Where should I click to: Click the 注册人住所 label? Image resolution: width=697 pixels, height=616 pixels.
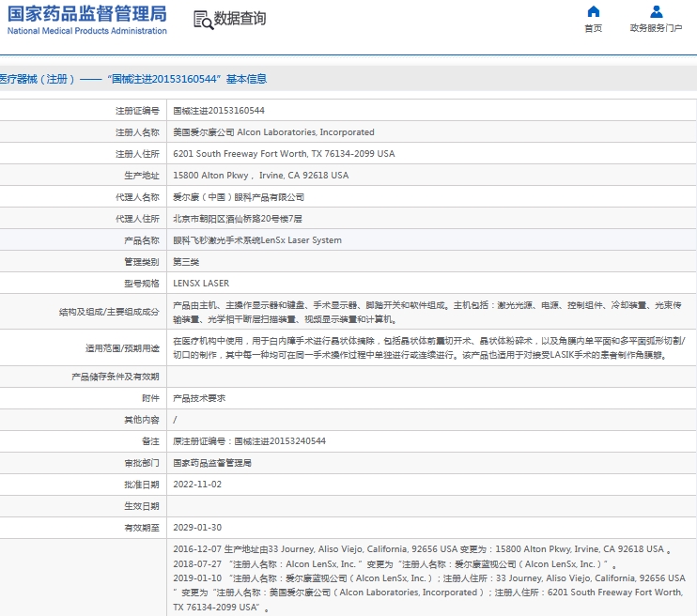(137, 154)
